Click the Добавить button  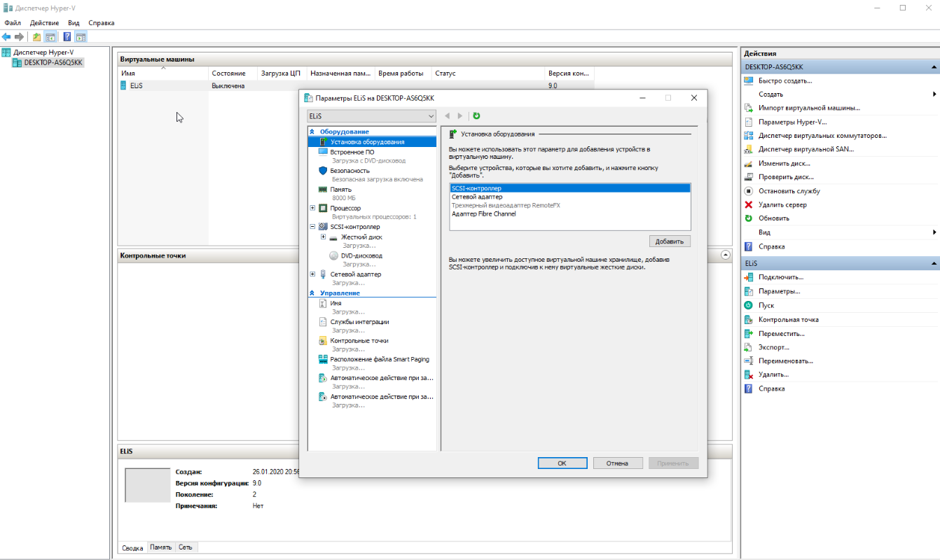point(670,241)
